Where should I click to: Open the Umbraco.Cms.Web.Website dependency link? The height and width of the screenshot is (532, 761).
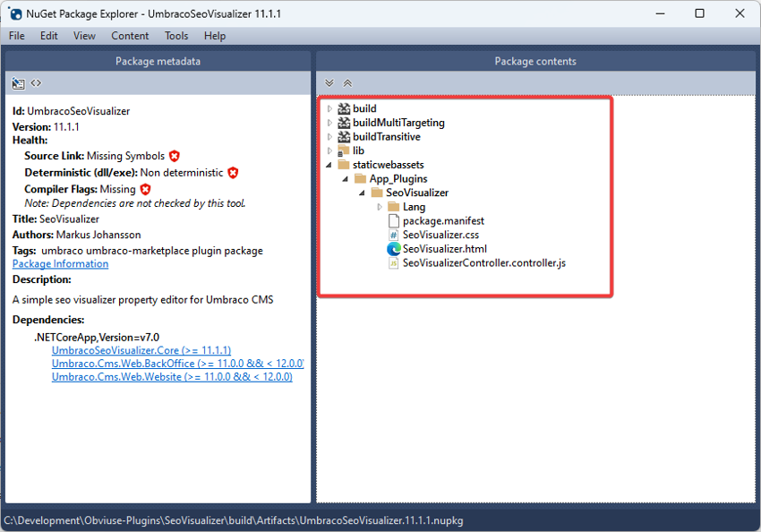172,377
